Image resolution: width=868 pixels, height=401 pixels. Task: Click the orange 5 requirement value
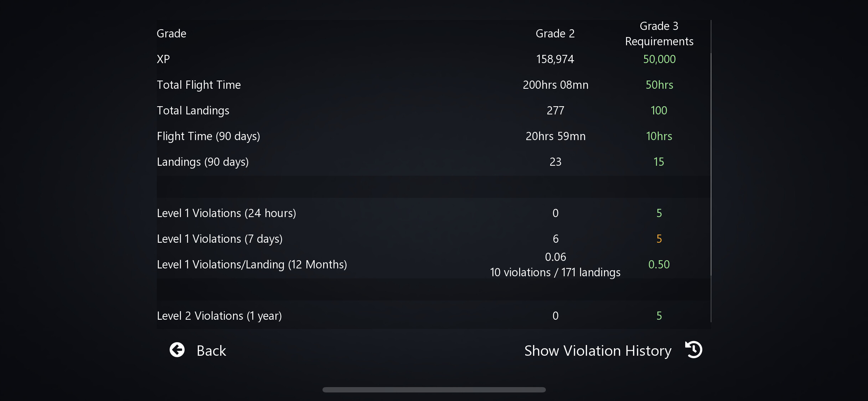pyautogui.click(x=659, y=239)
